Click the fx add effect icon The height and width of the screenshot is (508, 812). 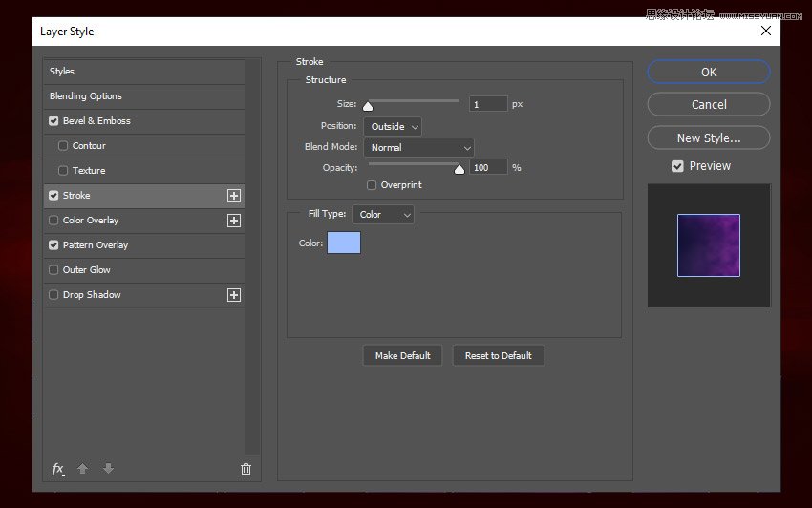point(57,469)
